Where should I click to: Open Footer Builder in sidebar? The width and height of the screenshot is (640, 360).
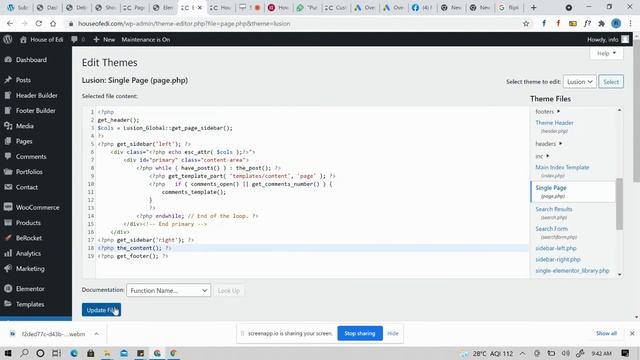[36, 111]
